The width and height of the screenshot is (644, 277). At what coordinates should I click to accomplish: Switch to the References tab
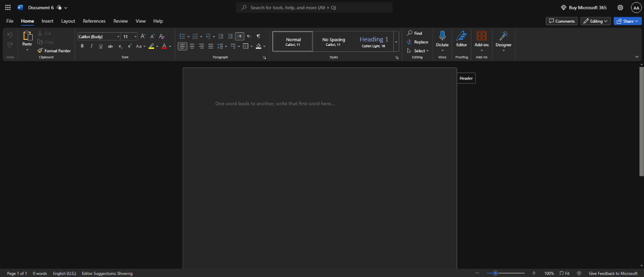point(94,21)
